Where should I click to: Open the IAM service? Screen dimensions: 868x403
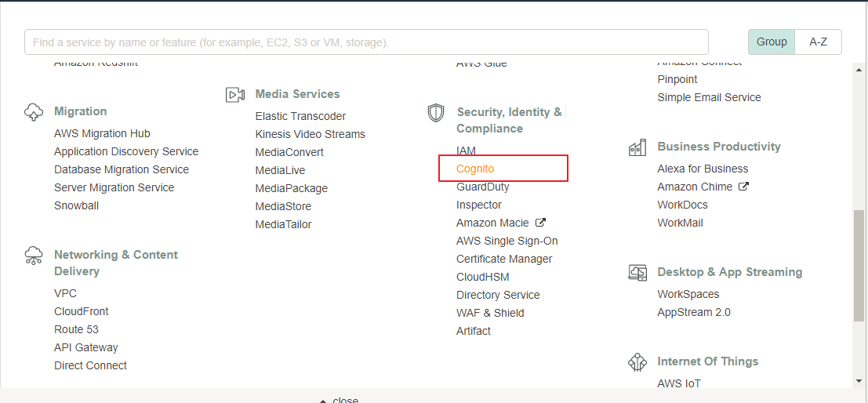(x=466, y=151)
